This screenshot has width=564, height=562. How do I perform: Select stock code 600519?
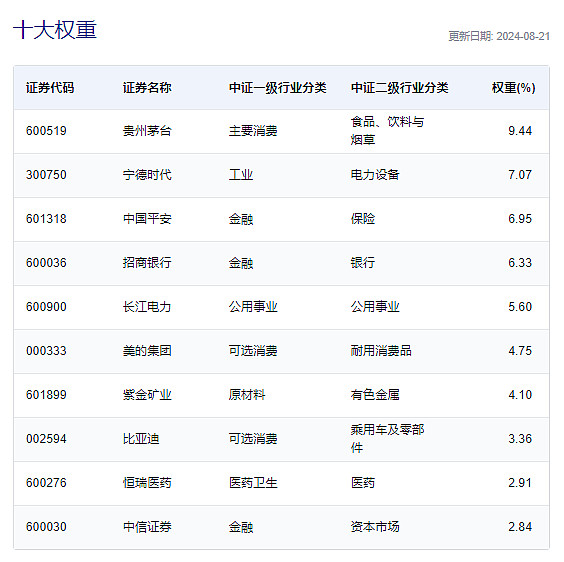click(x=46, y=131)
